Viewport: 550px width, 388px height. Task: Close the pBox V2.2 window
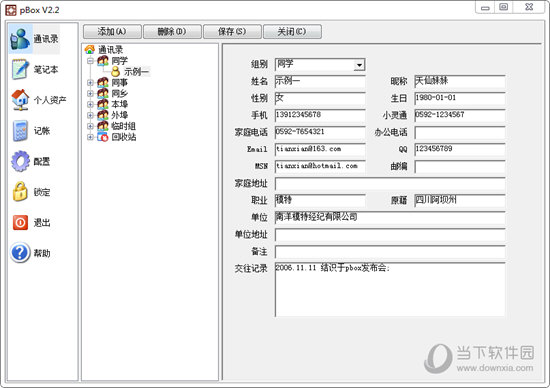(x=529, y=7)
